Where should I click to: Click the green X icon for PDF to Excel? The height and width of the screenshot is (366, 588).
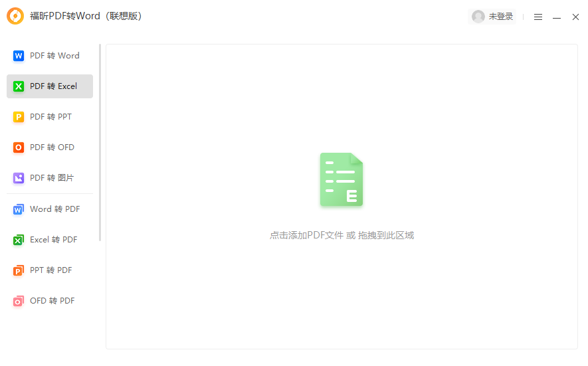(19, 86)
